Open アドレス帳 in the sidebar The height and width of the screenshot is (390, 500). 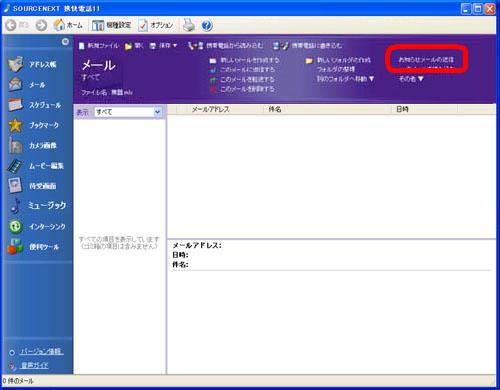click(x=32, y=64)
